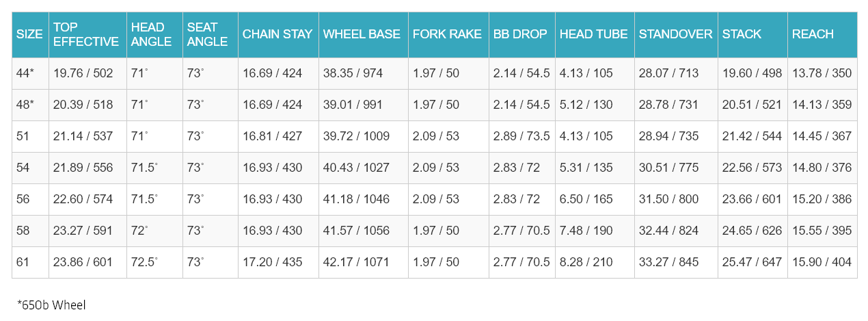Image resolution: width=868 pixels, height=321 pixels.
Task: Select the BB DROP column header
Action: click(x=520, y=34)
